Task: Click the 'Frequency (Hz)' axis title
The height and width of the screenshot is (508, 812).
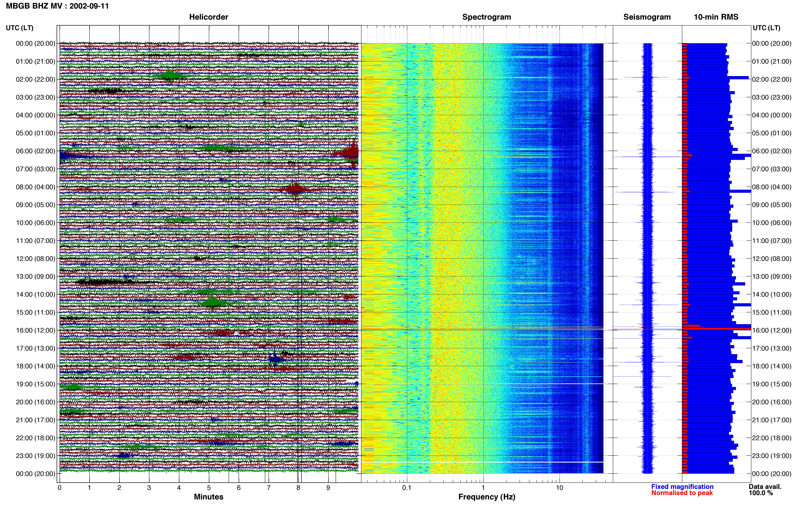Action: 487,497
